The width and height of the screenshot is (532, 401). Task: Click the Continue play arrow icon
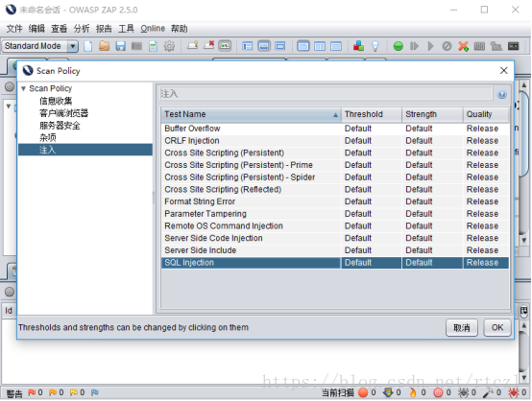click(430, 46)
